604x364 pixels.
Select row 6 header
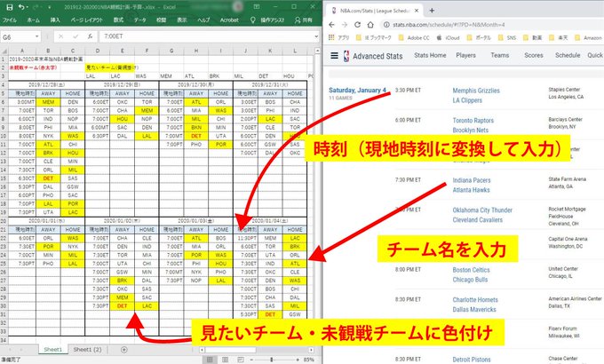(x=4, y=102)
